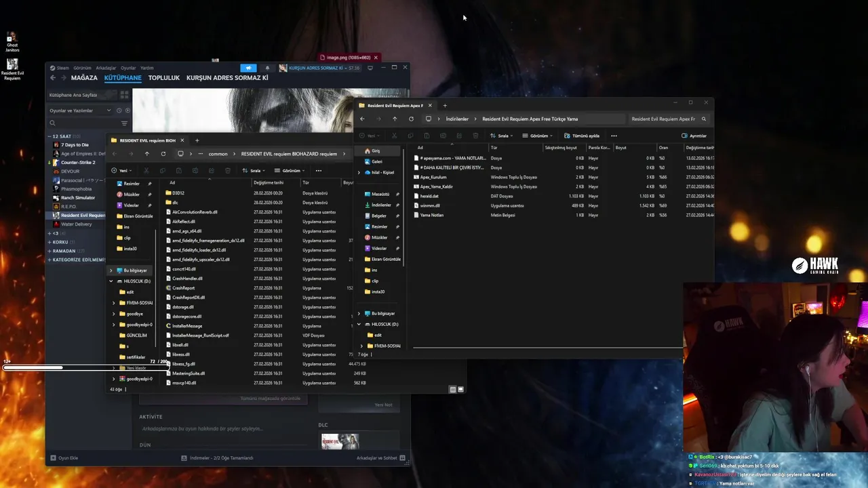
Task: Open Sırala dropdown in RESIDENT EVIL Explorer
Action: click(x=254, y=171)
